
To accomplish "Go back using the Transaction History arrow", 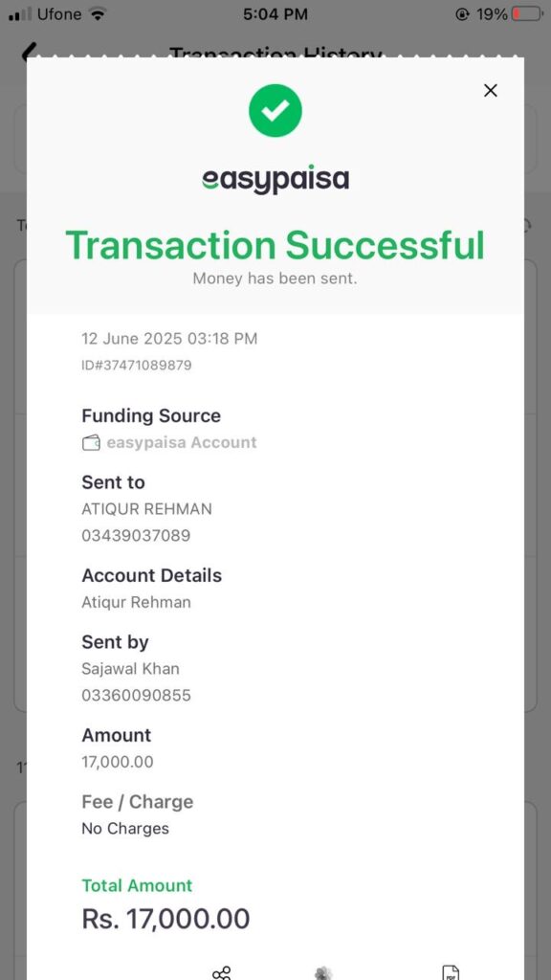I will coord(29,53).
